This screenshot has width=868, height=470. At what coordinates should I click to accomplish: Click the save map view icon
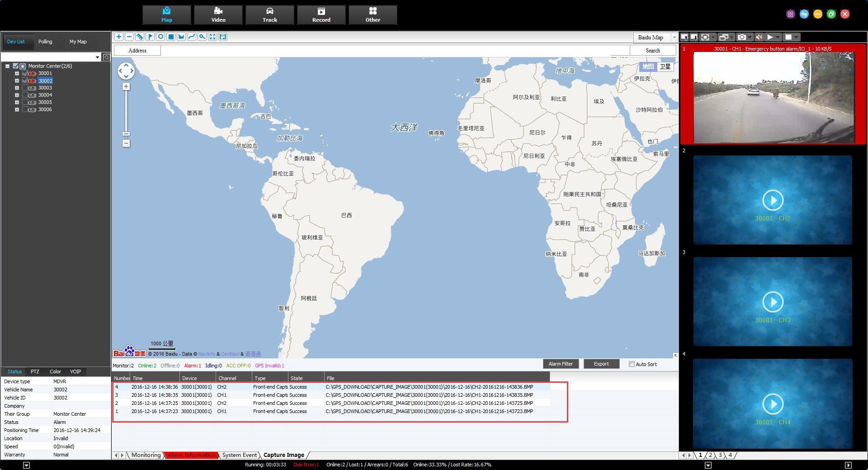tap(223, 37)
